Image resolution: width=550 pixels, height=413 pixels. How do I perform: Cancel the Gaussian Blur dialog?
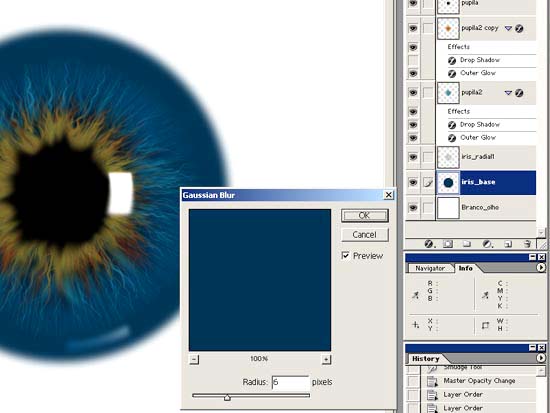coord(365,234)
